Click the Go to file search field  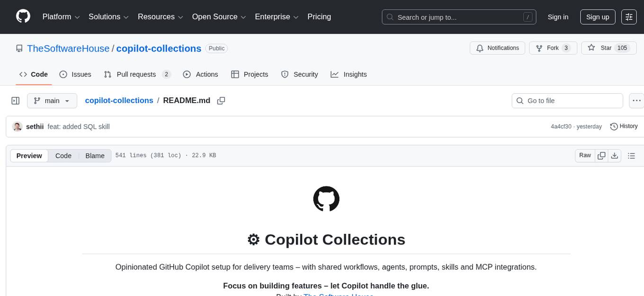pyautogui.click(x=567, y=100)
